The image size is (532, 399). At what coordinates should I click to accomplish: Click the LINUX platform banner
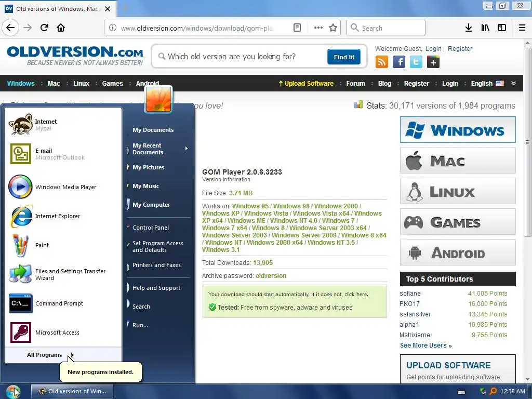[x=458, y=191]
